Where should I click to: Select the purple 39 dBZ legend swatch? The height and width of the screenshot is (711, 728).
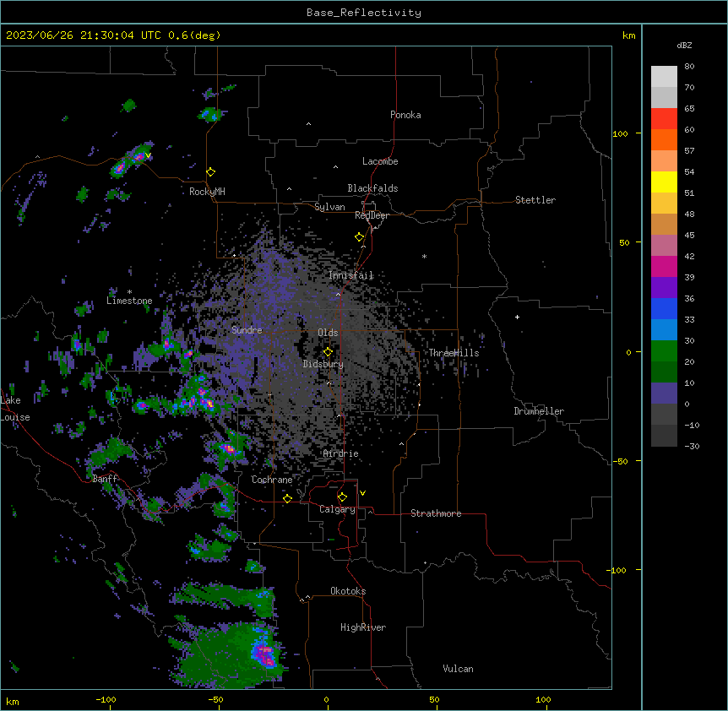664,287
